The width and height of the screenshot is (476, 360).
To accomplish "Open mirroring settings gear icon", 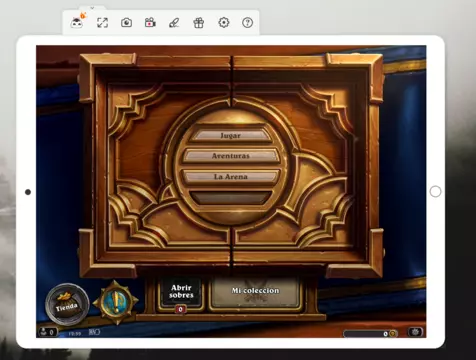I will pos(224,23).
